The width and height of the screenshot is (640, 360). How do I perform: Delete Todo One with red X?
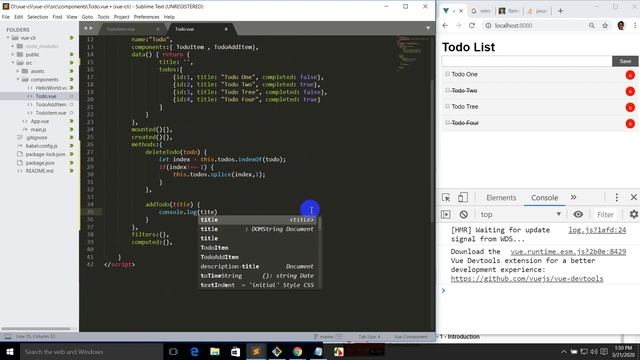click(x=630, y=75)
